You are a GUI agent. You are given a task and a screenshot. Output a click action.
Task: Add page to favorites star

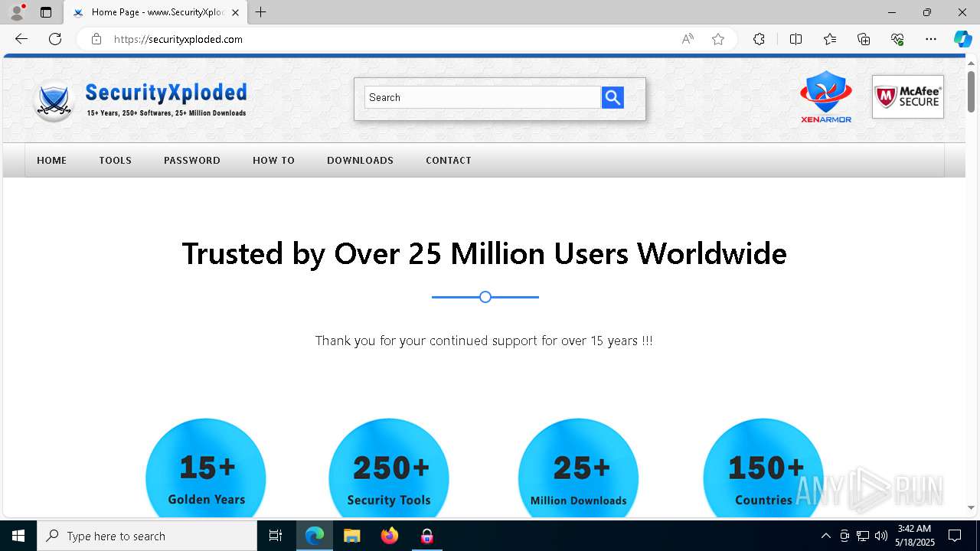pos(718,39)
